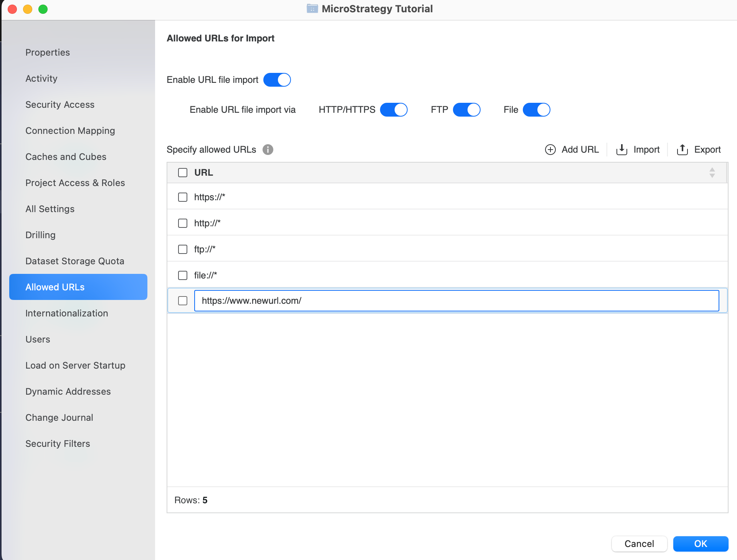Check the file://* row checkbox
The height and width of the screenshot is (560, 737).
pos(183,275)
